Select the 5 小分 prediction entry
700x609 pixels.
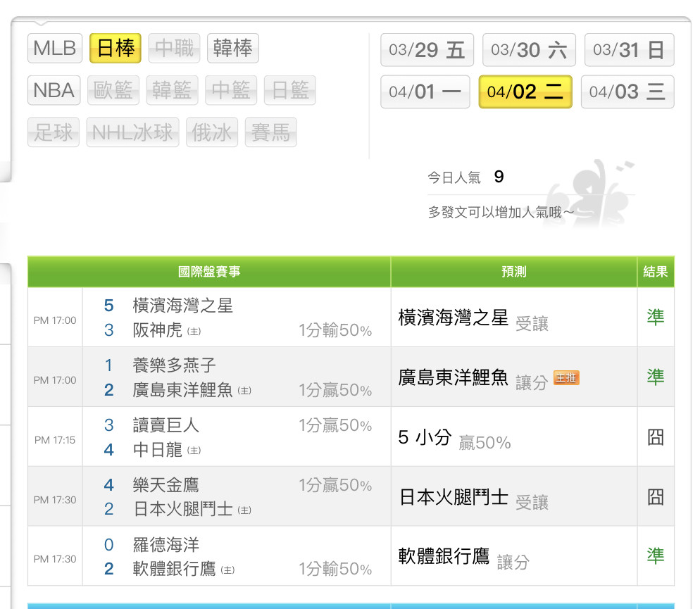(x=425, y=438)
